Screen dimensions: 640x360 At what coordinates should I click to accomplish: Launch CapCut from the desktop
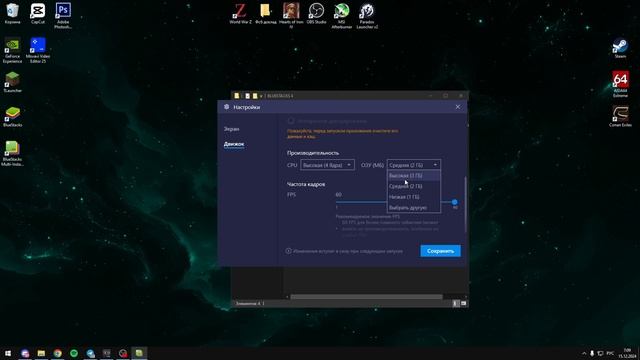point(38,13)
